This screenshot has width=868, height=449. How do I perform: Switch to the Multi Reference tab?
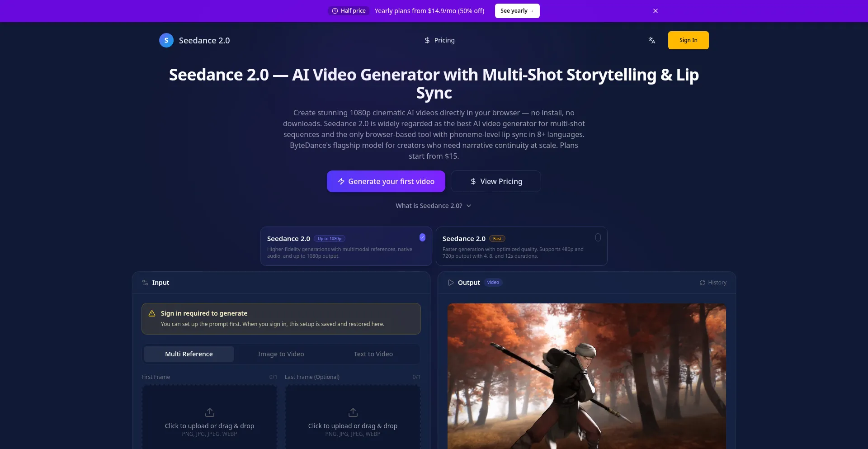pyautogui.click(x=189, y=354)
